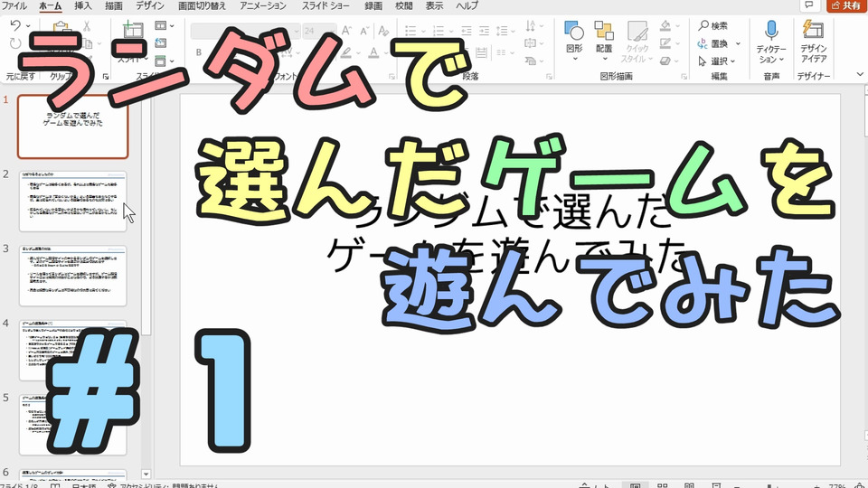Click the Decrease Indent icon
This screenshot has width=868, height=488.
point(467,31)
